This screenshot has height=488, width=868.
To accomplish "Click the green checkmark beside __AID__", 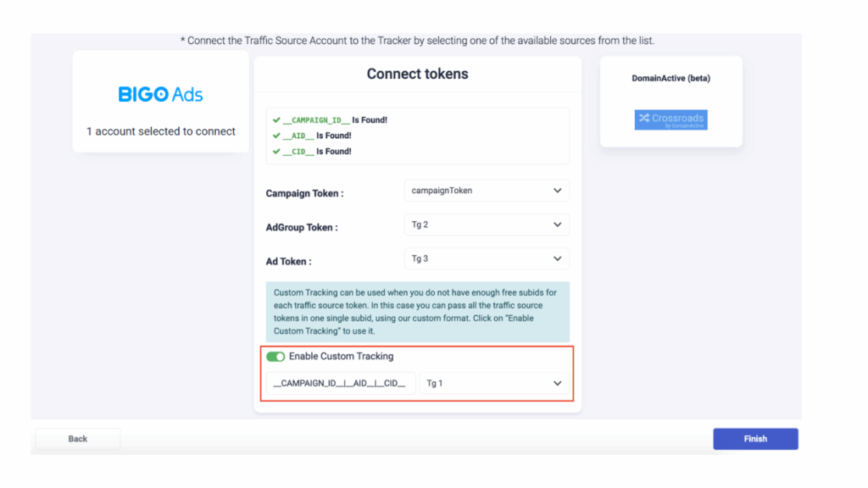I will [276, 136].
